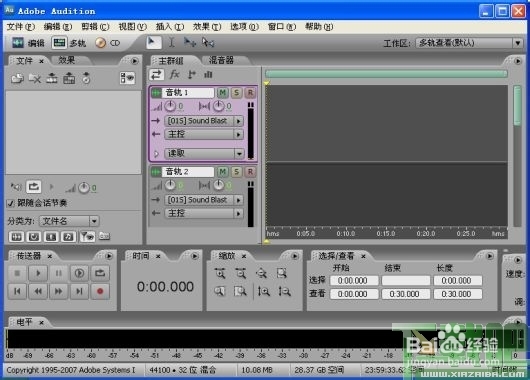This screenshot has height=380, width=530.
Task: Open the 效果 menu
Action: [207, 27]
